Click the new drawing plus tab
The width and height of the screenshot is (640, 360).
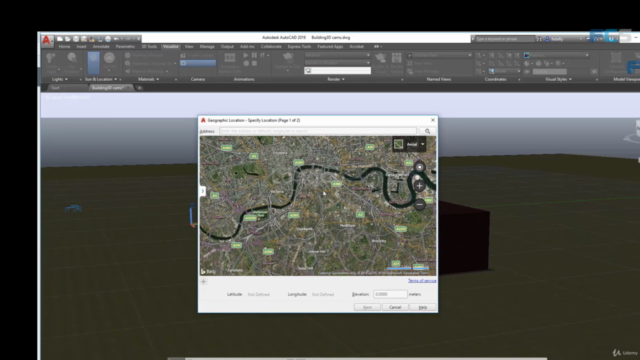[140, 88]
